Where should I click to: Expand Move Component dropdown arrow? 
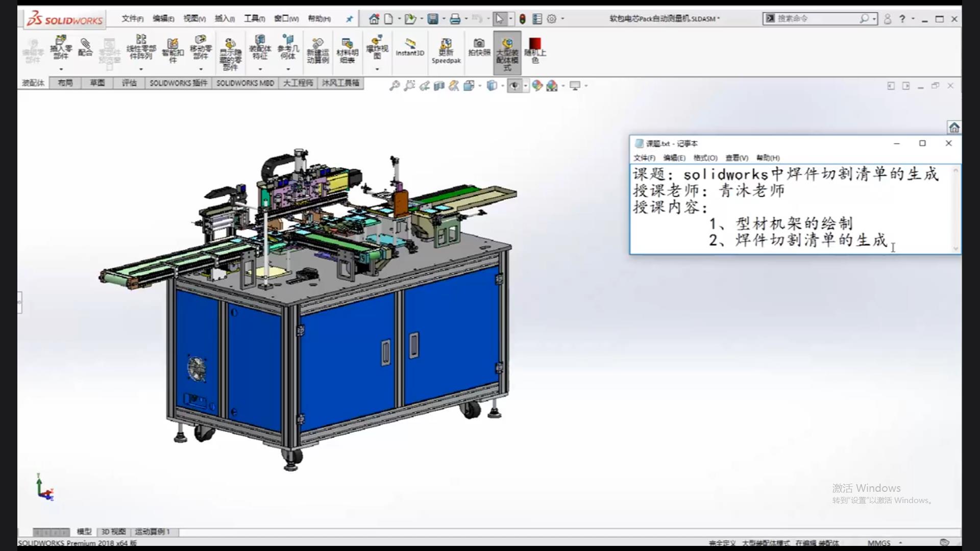201,69
